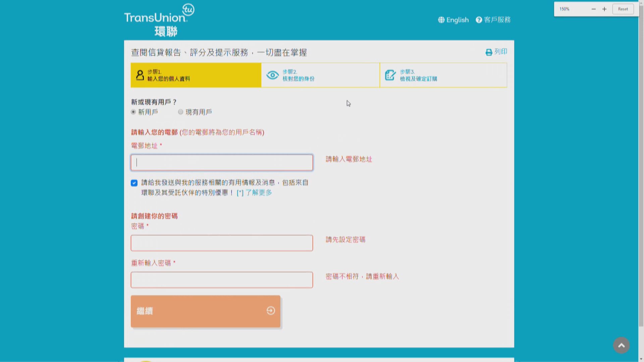Click the 繼續 continue button
This screenshot has width=644, height=362.
coord(205,311)
